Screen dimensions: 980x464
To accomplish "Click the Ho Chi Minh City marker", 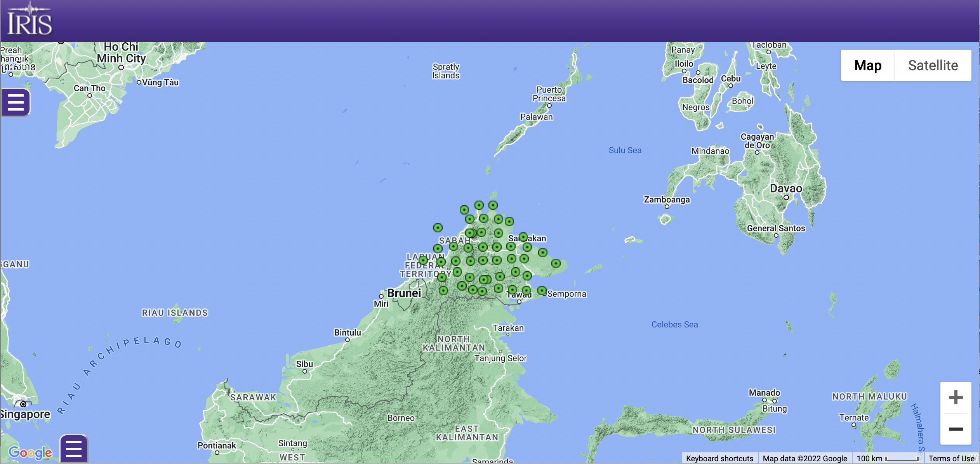I will tap(121, 68).
